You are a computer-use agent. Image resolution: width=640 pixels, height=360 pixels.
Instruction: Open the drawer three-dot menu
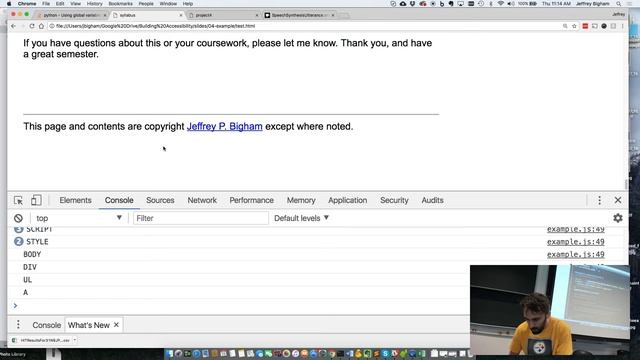click(x=18, y=325)
